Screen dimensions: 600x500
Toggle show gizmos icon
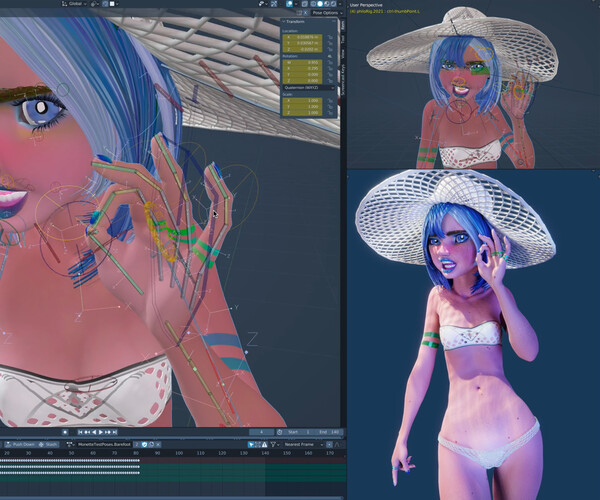274,4
